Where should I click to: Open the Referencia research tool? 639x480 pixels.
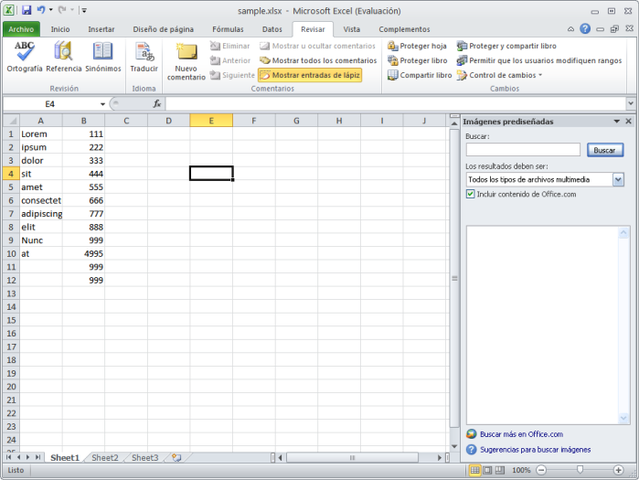tap(64, 57)
